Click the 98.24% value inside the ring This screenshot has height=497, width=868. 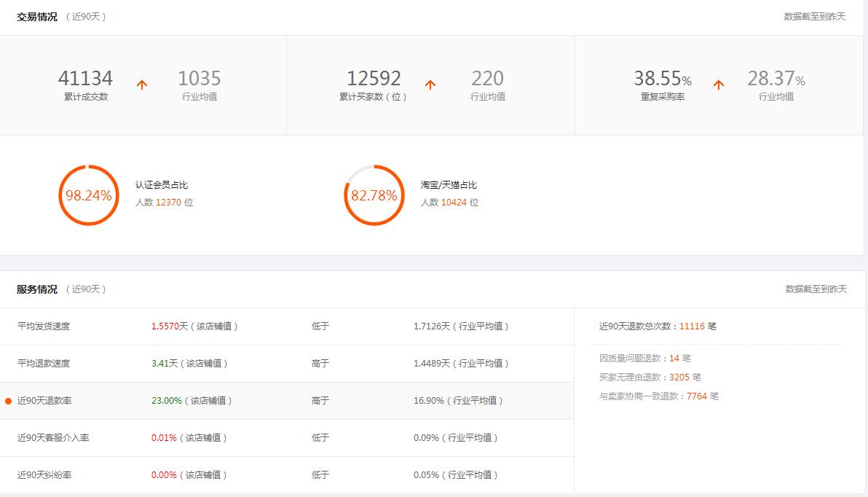coord(88,195)
